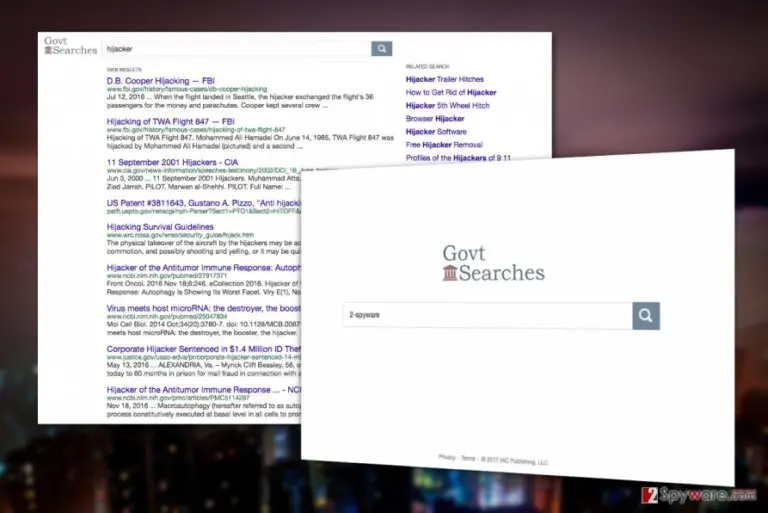Viewport: 768px width, 513px height.
Task: Click 'WEB RESULTS' heading
Action: [x=124, y=70]
